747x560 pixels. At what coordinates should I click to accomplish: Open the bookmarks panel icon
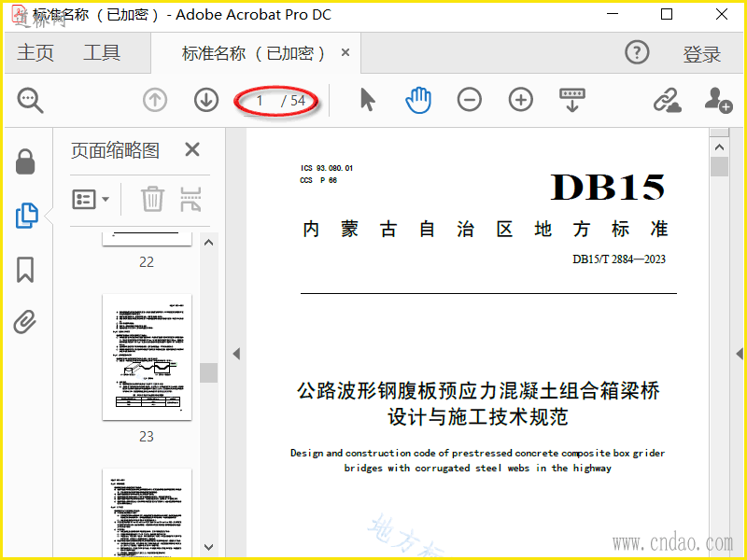(x=25, y=270)
